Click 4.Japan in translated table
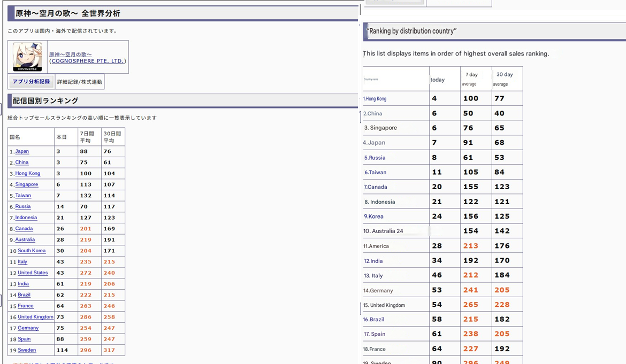Screen dimensions: 626x364 pyautogui.click(x=374, y=143)
